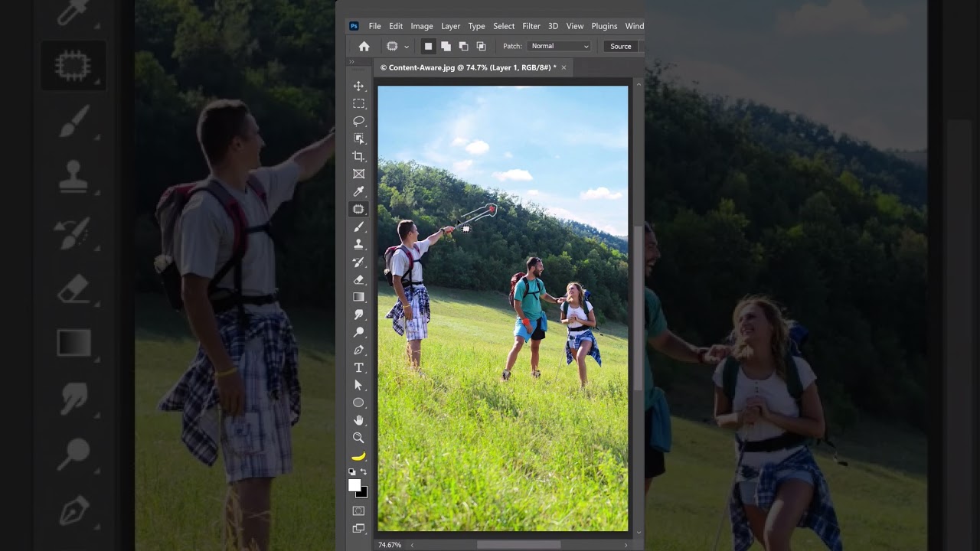
Task: Select the Lasso tool
Action: pyautogui.click(x=358, y=121)
